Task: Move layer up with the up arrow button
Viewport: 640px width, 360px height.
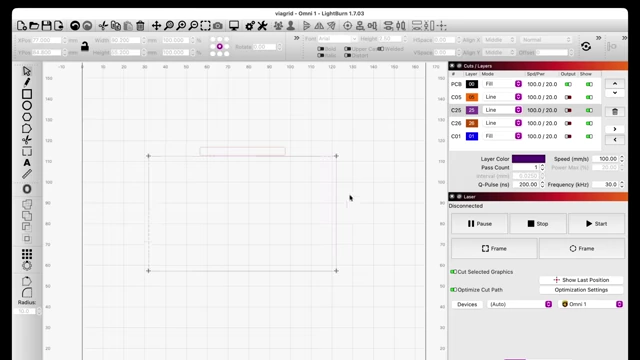Action: pyautogui.click(x=615, y=84)
